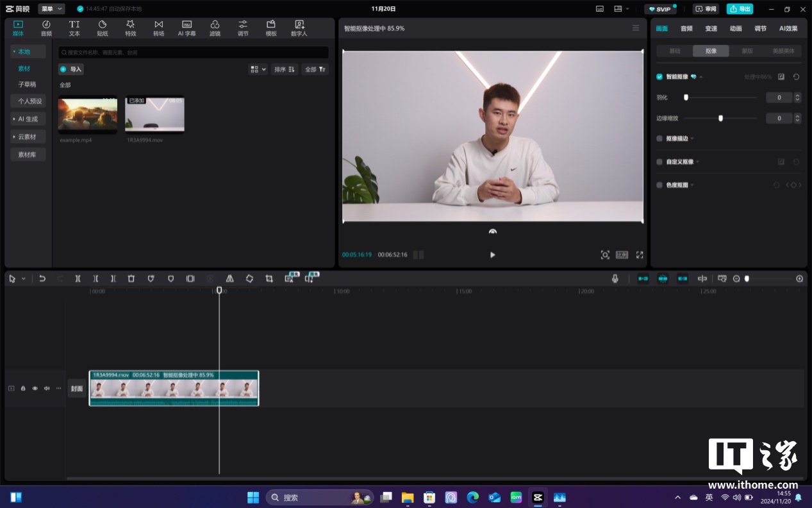Viewport: 812px width, 508px height.
Task: Switch to the 变速 tab
Action: pyautogui.click(x=711, y=28)
